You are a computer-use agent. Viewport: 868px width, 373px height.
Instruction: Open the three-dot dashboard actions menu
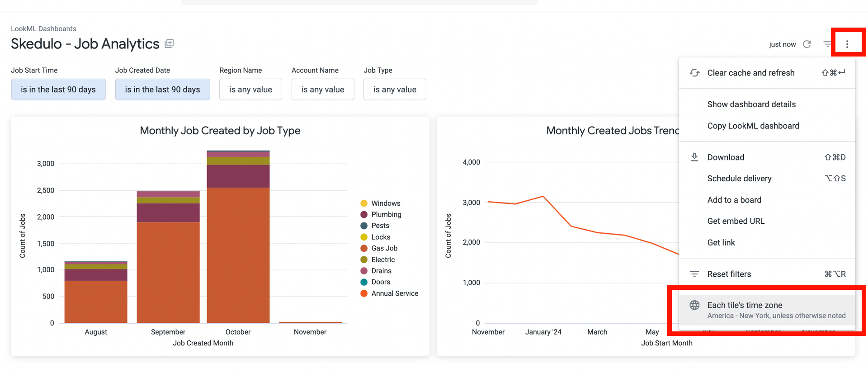tap(847, 44)
